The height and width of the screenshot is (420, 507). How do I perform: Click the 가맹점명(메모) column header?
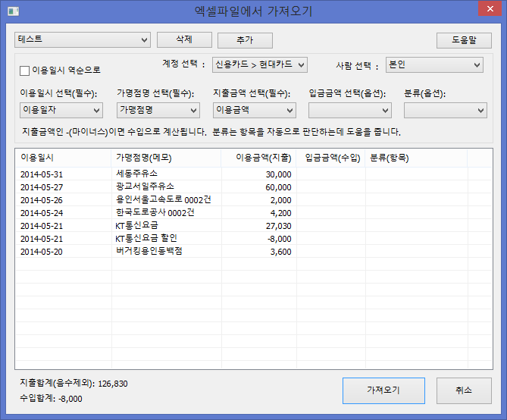[x=165, y=158]
